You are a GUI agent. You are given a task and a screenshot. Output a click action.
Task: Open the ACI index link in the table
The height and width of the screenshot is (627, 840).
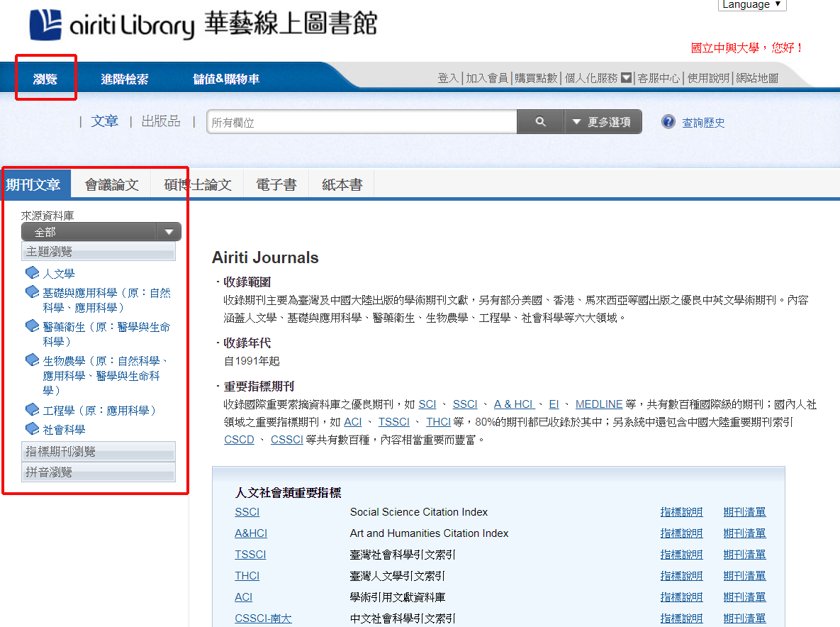pos(243,597)
